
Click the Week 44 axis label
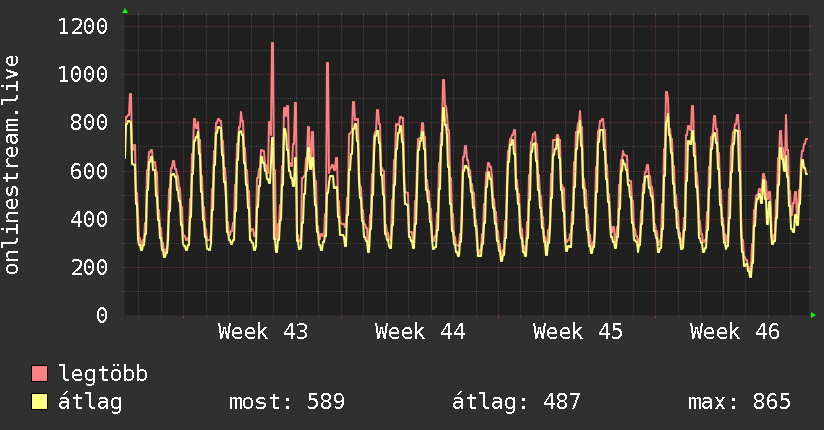420,332
